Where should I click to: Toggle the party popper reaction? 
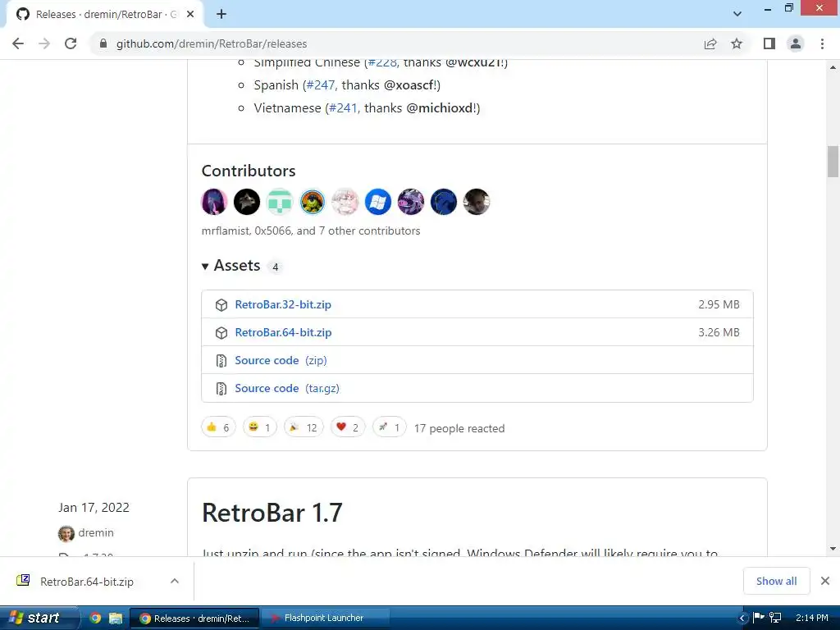[x=304, y=427]
